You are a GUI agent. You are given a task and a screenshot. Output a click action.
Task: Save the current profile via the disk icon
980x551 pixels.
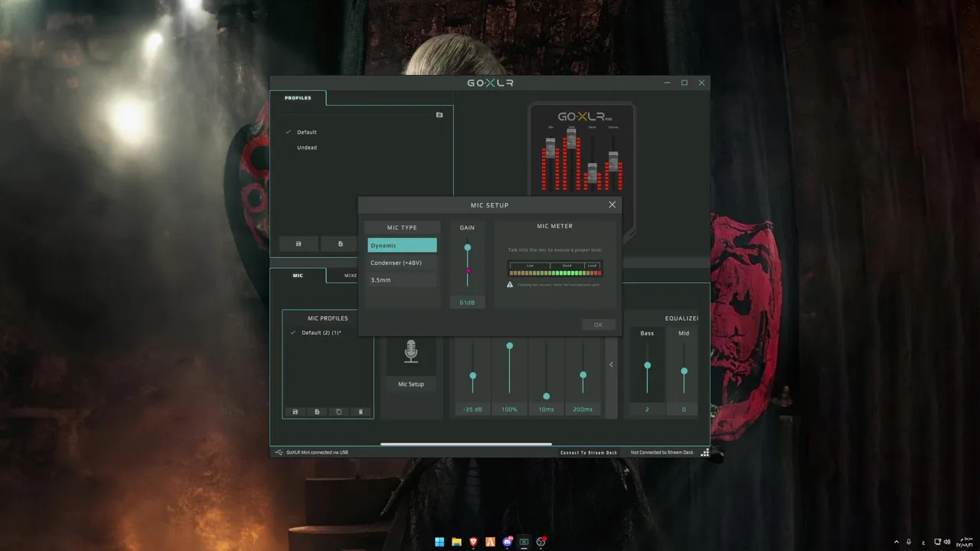pyautogui.click(x=299, y=243)
